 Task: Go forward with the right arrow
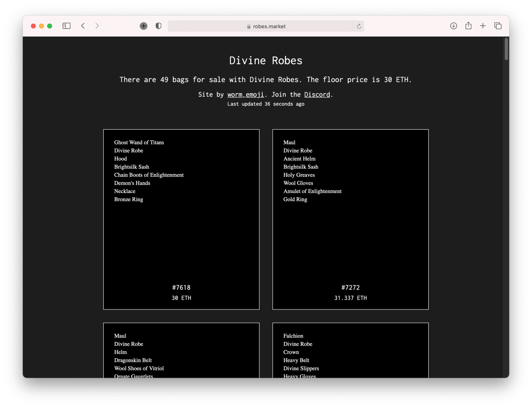[97, 26]
